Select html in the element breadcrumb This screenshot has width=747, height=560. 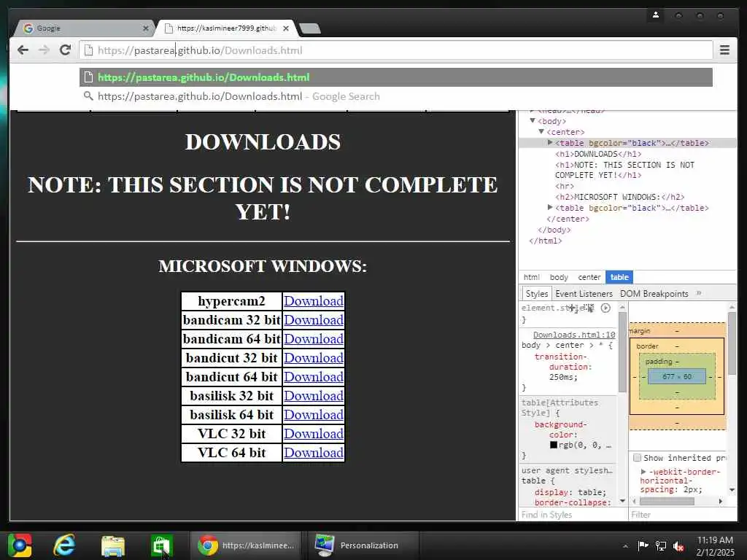(532, 277)
